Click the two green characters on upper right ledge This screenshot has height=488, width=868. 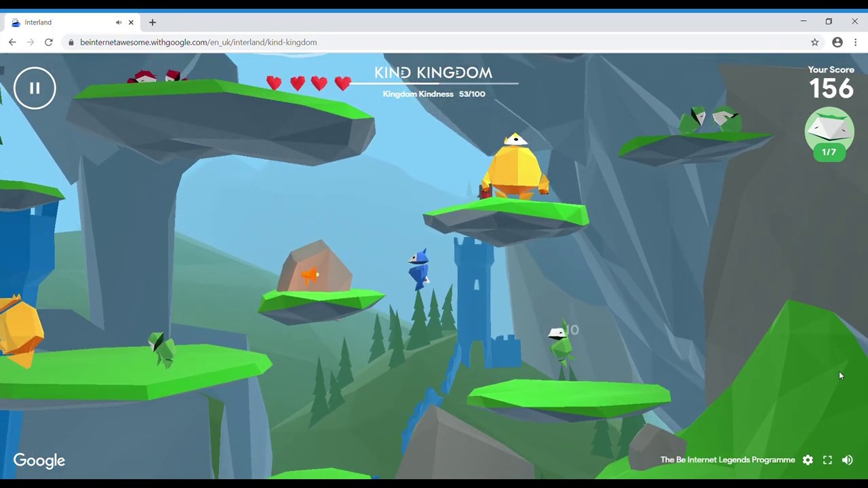[x=711, y=120]
